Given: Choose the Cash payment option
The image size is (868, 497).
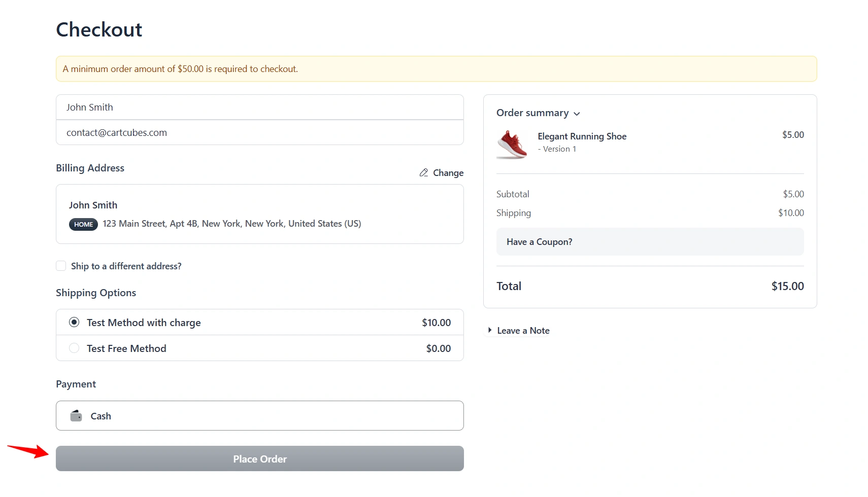Looking at the screenshot, I should point(260,416).
